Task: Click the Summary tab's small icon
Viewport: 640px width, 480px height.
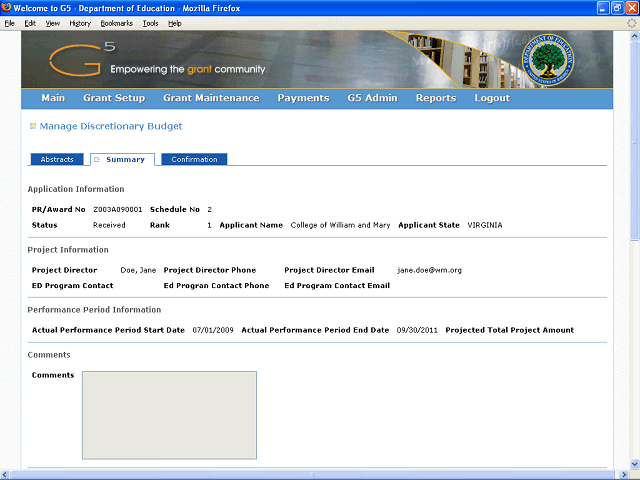Action: pyautogui.click(x=97, y=160)
